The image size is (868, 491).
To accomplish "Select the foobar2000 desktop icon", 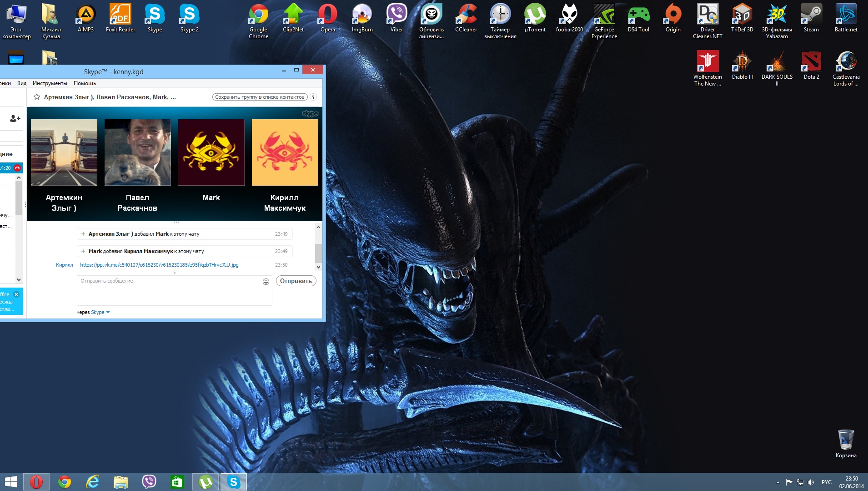I will (569, 19).
